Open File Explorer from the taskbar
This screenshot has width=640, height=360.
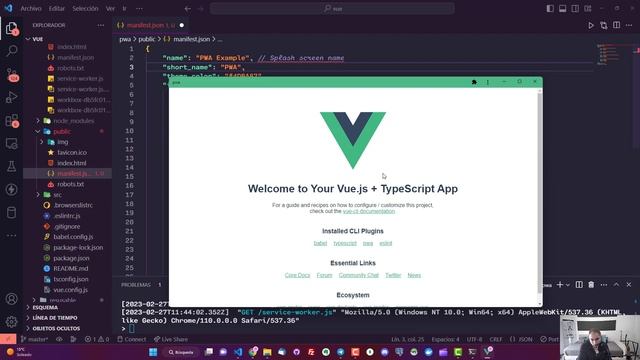(x=267, y=352)
